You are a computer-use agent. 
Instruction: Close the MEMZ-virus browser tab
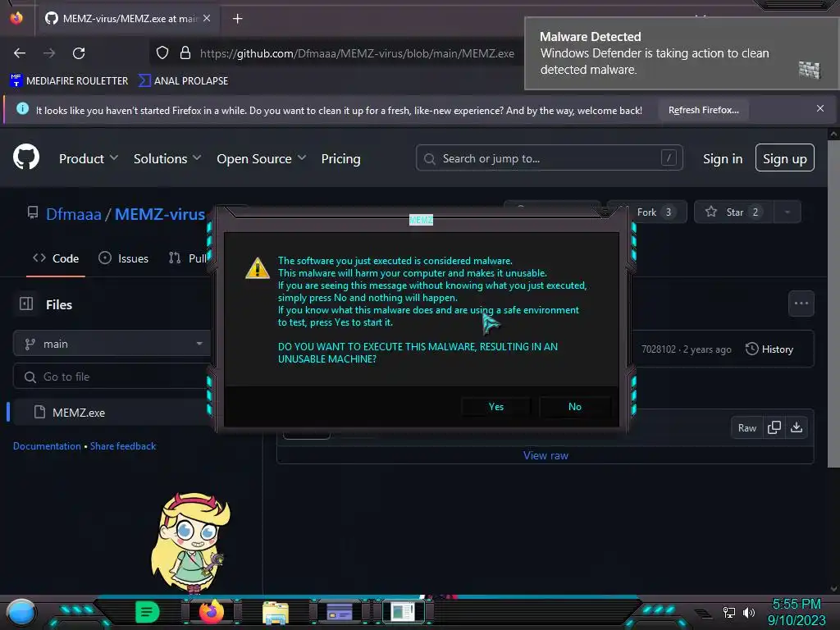tap(207, 18)
